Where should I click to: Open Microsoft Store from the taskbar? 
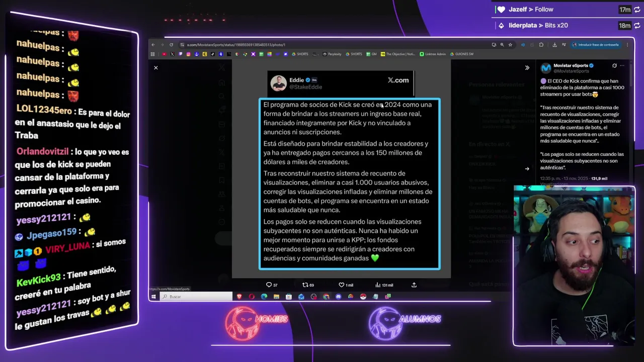point(289,297)
